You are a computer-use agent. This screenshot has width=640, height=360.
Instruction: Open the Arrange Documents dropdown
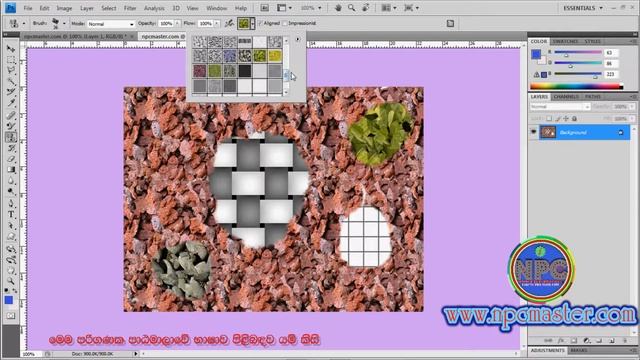point(389,8)
